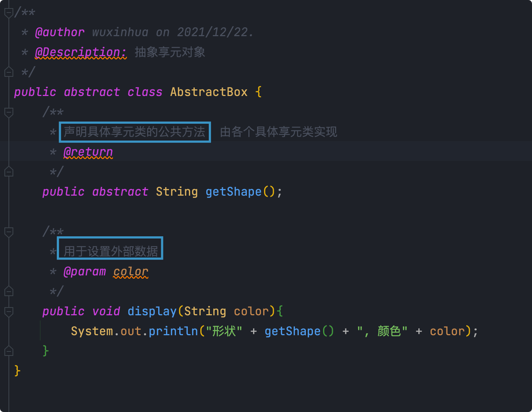Collapse the display method Javadoc comment
This screenshot has height=412, width=532.
coord(9,232)
